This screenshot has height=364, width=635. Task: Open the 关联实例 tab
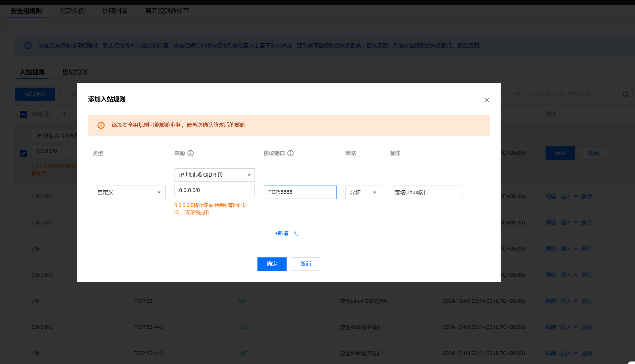[72, 11]
